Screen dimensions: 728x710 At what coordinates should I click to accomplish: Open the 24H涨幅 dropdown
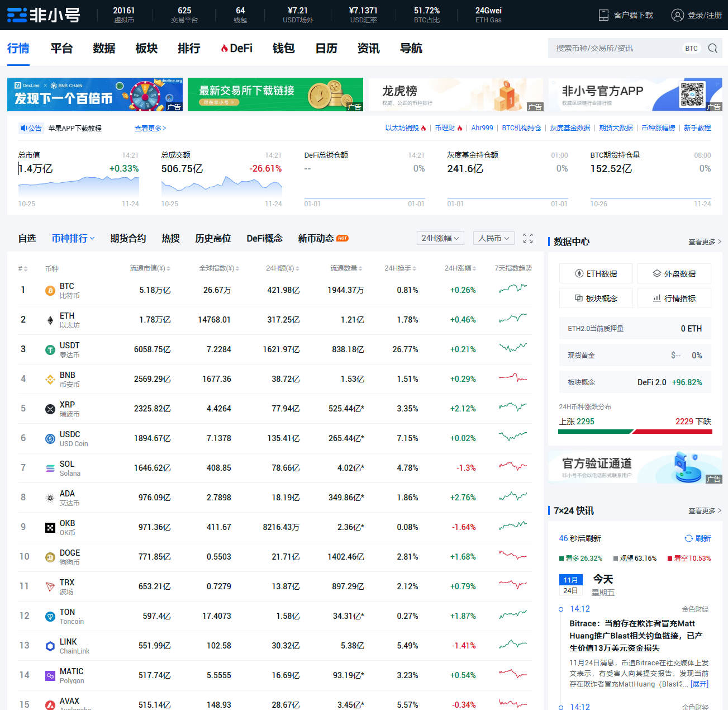point(440,238)
